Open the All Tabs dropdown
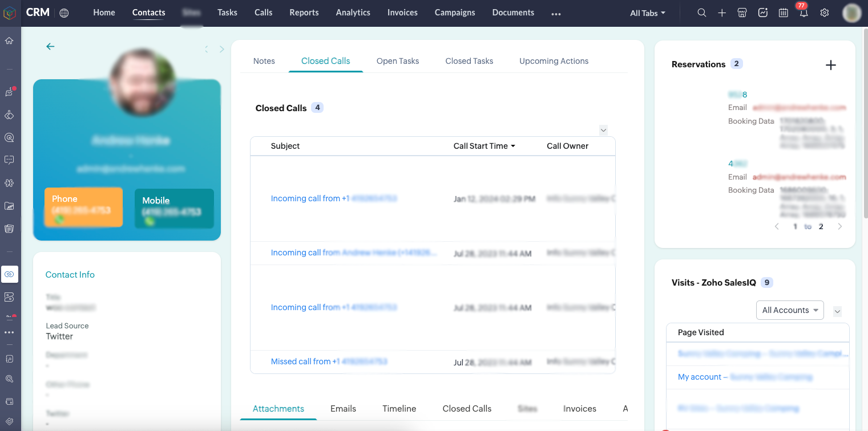The height and width of the screenshot is (431, 868). coord(647,13)
